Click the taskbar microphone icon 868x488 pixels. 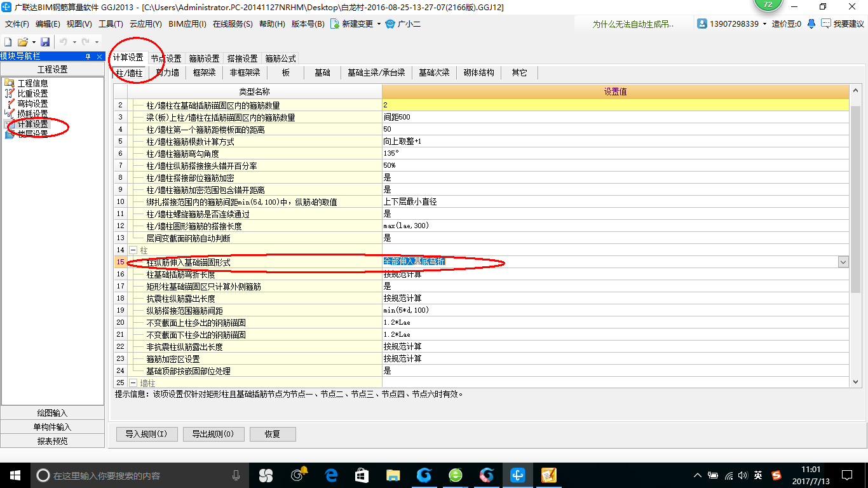pos(236,475)
